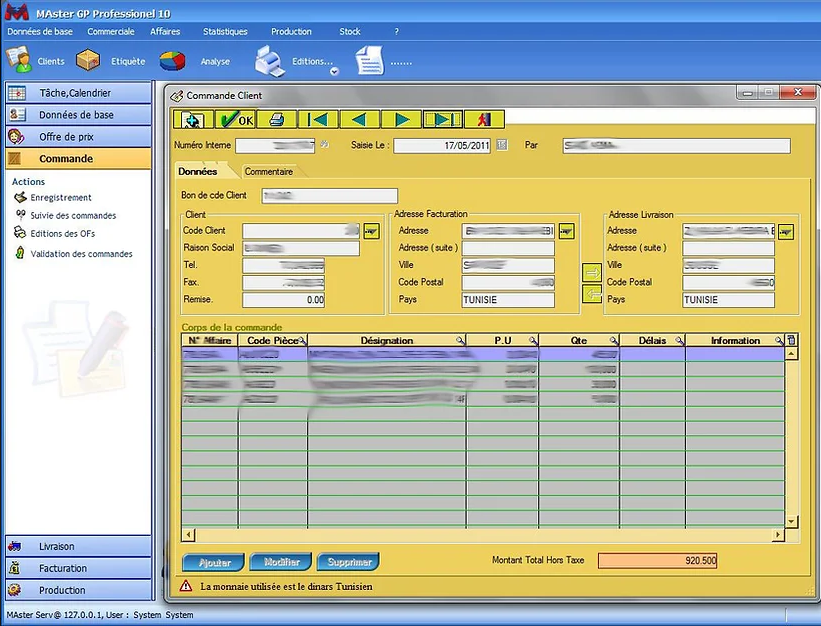Viewport: 821px width, 626px height.
Task: Jump to the first record arrow
Action: coord(318,120)
